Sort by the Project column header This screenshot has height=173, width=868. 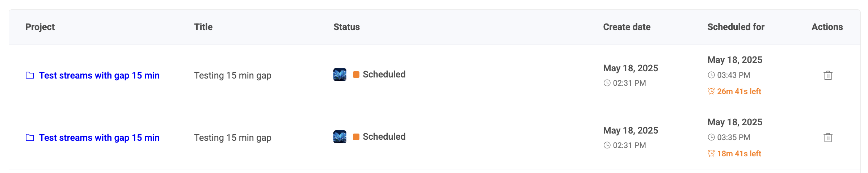pyautogui.click(x=40, y=27)
